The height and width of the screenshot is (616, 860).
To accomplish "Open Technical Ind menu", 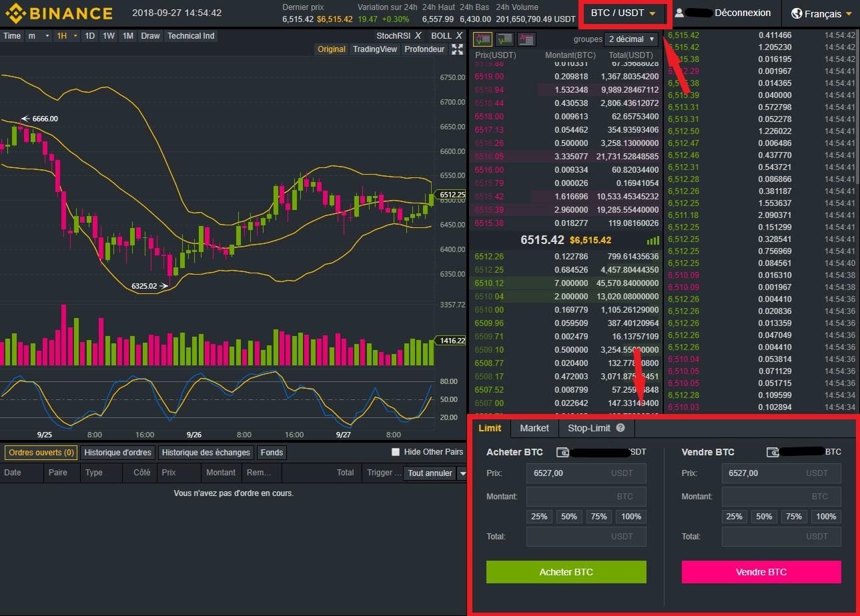I will tap(191, 35).
